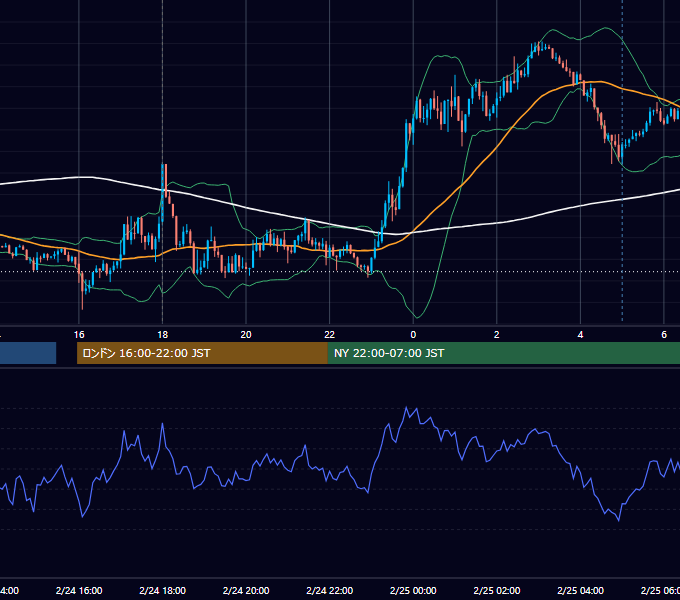Click the 2/24 18:00 time label
The image size is (680, 600).
click(x=163, y=591)
